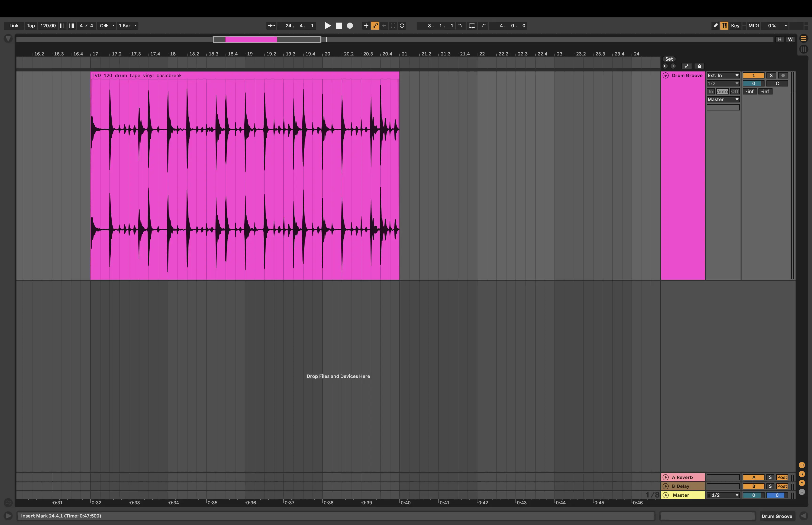Click the loop start 3. 1. 1 field
The width and height of the screenshot is (812, 525).
(x=436, y=26)
